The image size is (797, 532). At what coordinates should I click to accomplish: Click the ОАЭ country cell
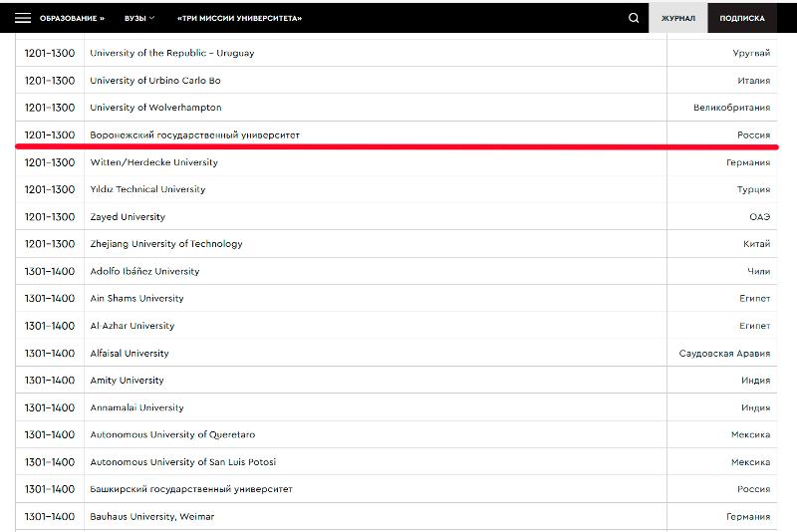click(759, 217)
